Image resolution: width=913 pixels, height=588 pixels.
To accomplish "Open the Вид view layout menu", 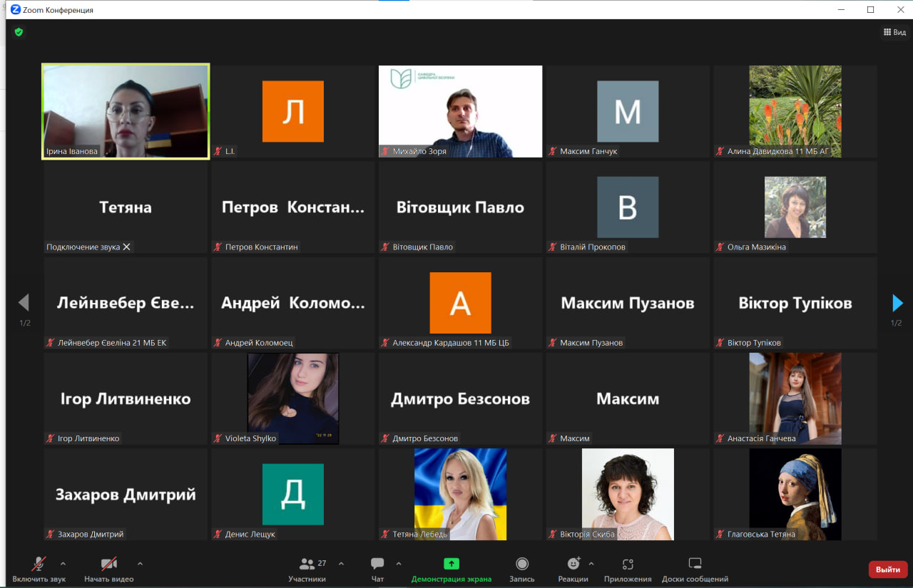I will [894, 32].
